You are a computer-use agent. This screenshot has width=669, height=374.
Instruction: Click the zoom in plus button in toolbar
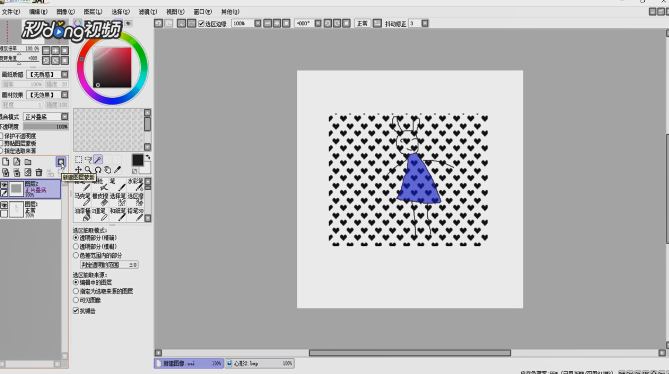click(276, 23)
